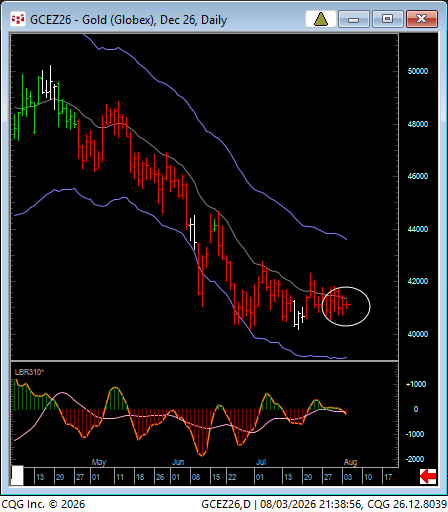Click the Aug month label on time axis

[x=350, y=462]
